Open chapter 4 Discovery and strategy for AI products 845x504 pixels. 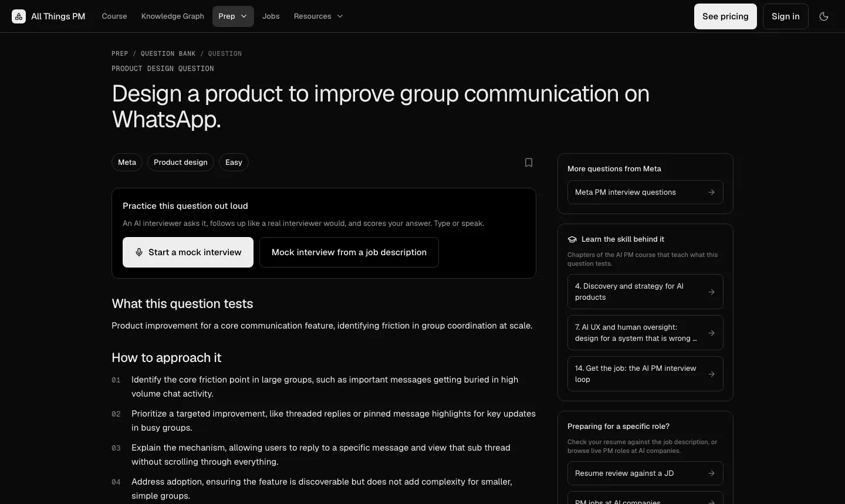click(x=645, y=292)
